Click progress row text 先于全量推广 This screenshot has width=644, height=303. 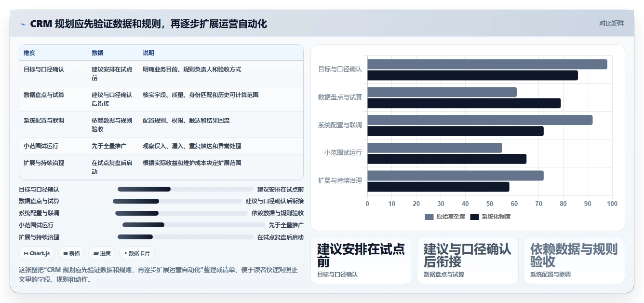click(286, 225)
